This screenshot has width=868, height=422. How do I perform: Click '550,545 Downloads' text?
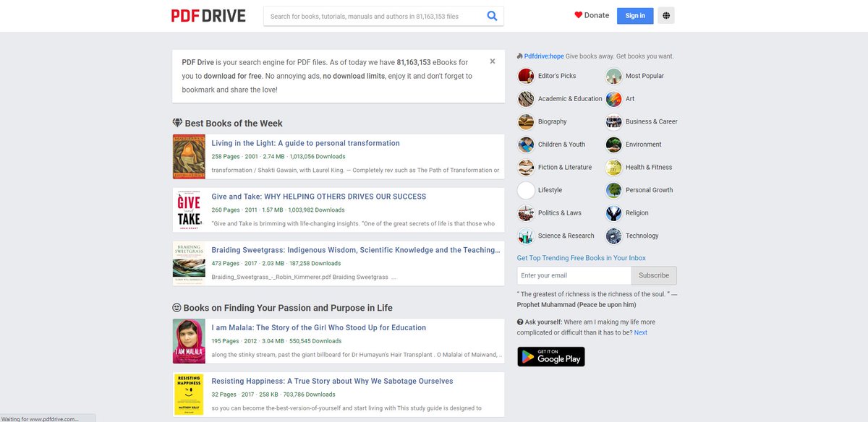point(315,341)
